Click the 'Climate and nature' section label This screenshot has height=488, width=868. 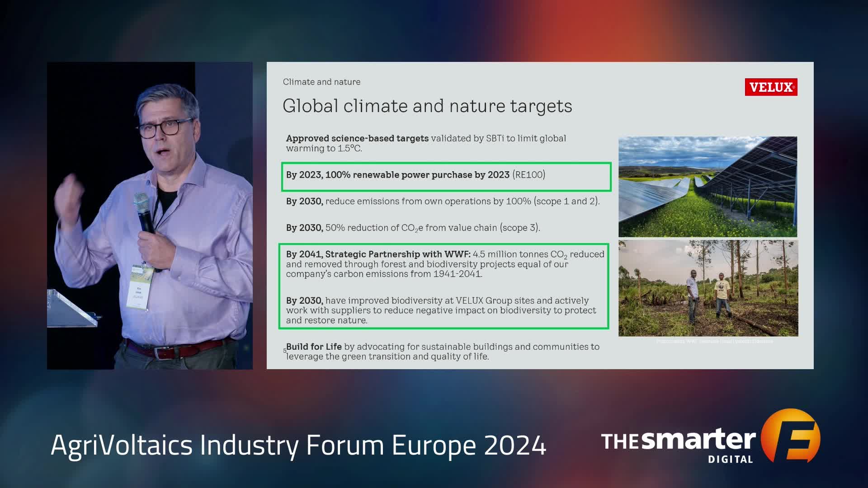[321, 82]
